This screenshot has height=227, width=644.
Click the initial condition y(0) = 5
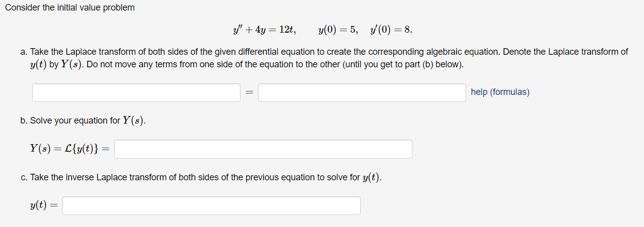click(x=338, y=30)
